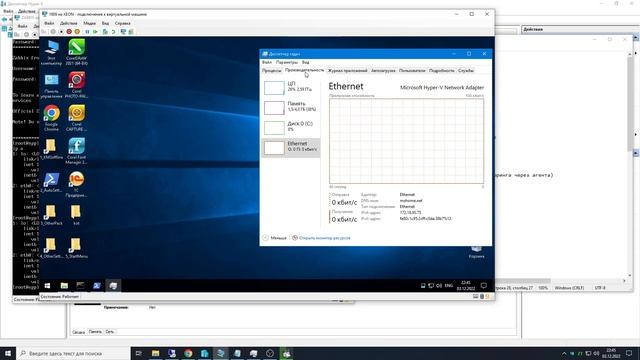Select the Диск 0 (C:) performance item
Screen dimensions: 640x360
(291, 127)
